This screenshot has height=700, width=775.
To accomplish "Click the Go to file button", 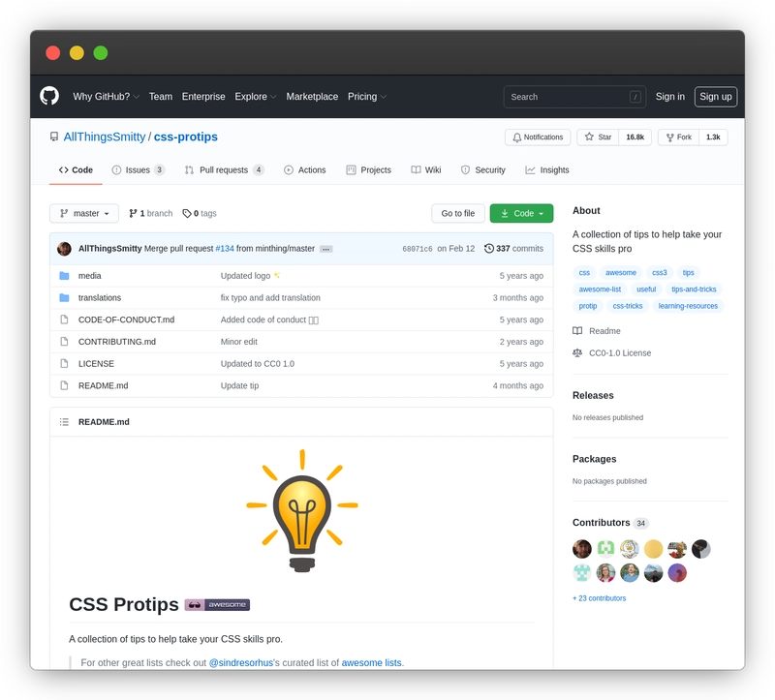I will (457, 213).
